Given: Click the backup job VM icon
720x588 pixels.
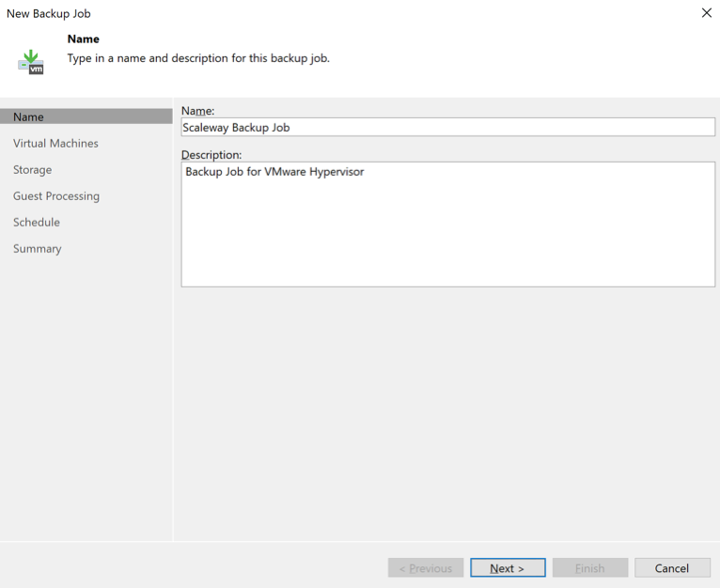Looking at the screenshot, I should (x=31, y=62).
